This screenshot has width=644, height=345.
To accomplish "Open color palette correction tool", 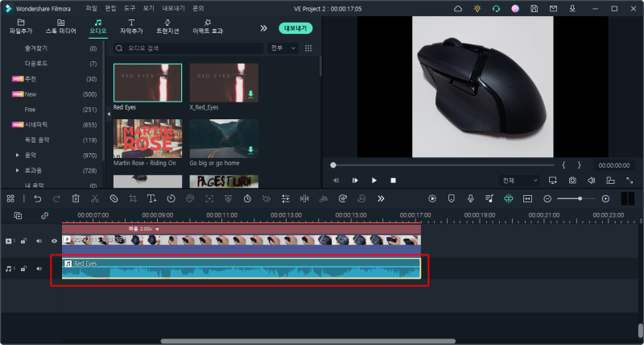I will (x=190, y=199).
